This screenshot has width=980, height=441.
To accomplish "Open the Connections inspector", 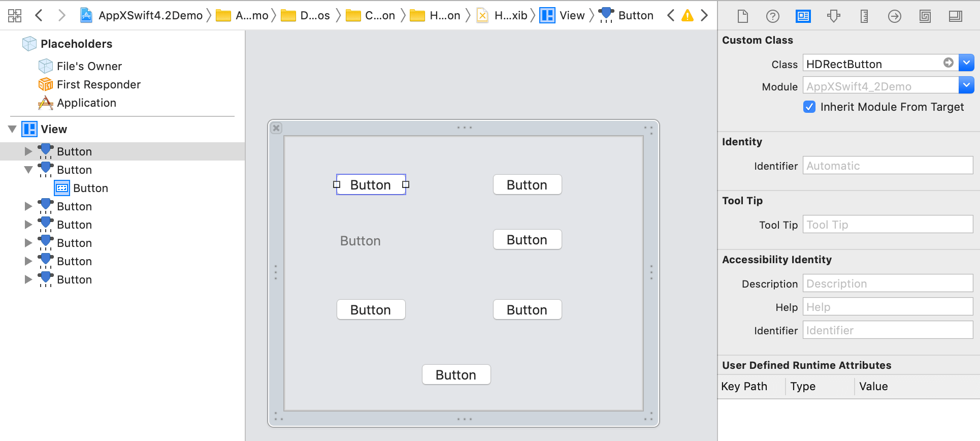I will point(894,16).
